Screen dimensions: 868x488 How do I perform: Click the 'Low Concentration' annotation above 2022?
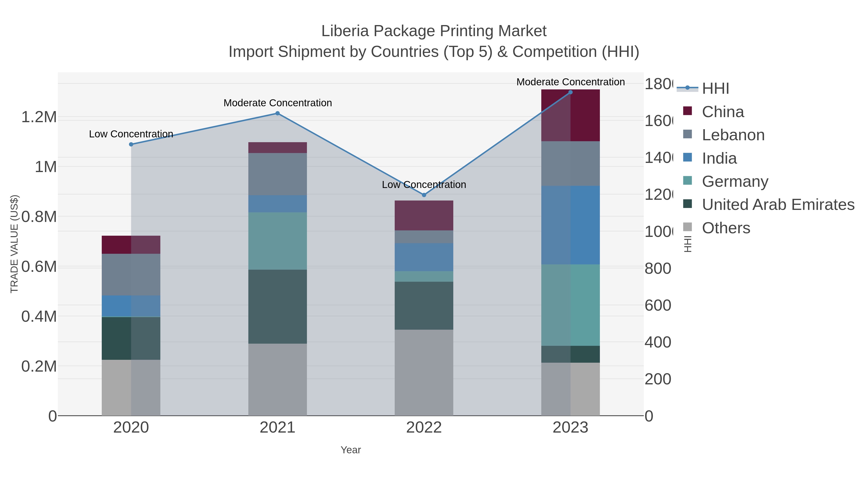tap(424, 185)
